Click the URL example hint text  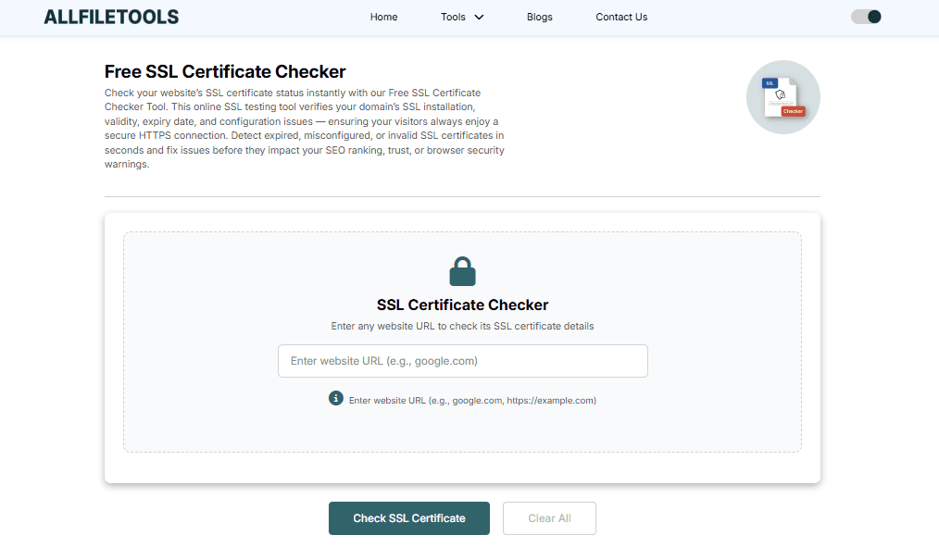click(x=472, y=401)
